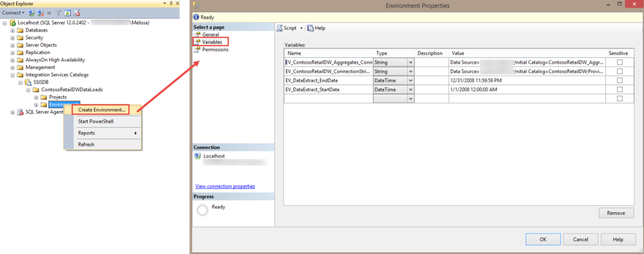Open the Script button dropdown arrow

[x=301, y=28]
